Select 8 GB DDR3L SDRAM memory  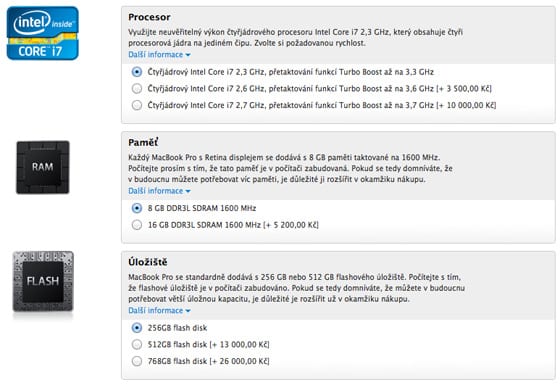click(x=137, y=208)
